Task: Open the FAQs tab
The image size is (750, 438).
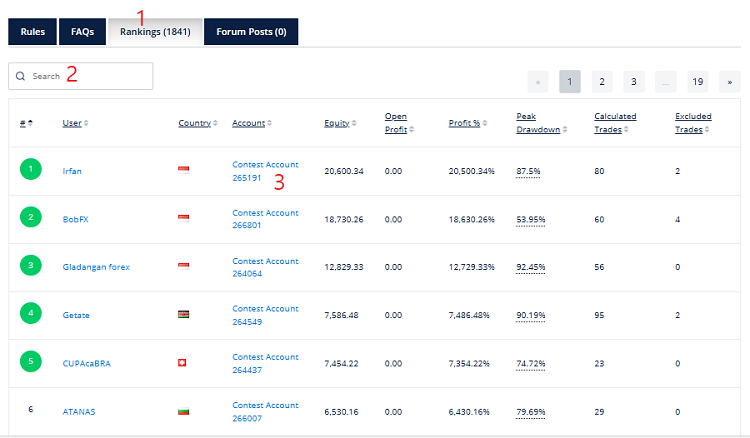Action: [x=82, y=32]
